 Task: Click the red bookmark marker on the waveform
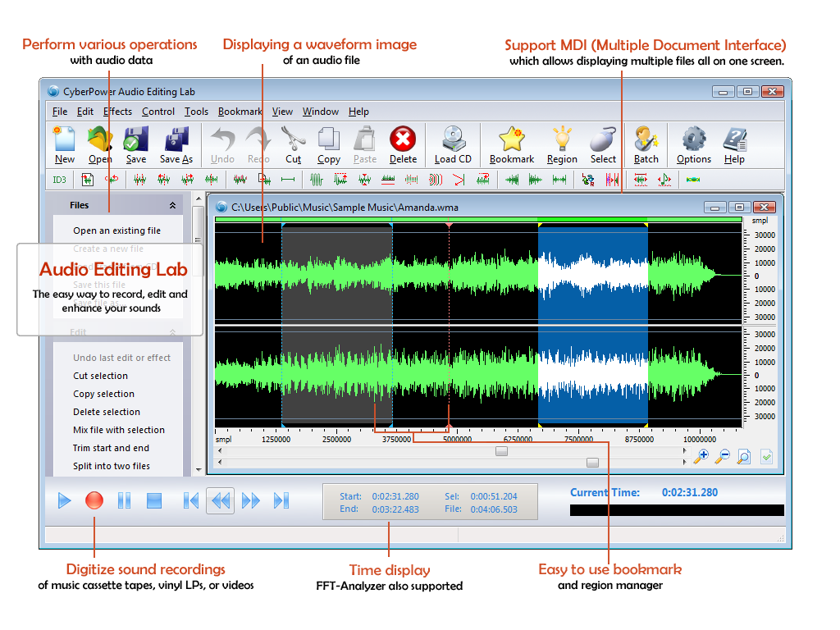[x=449, y=226]
